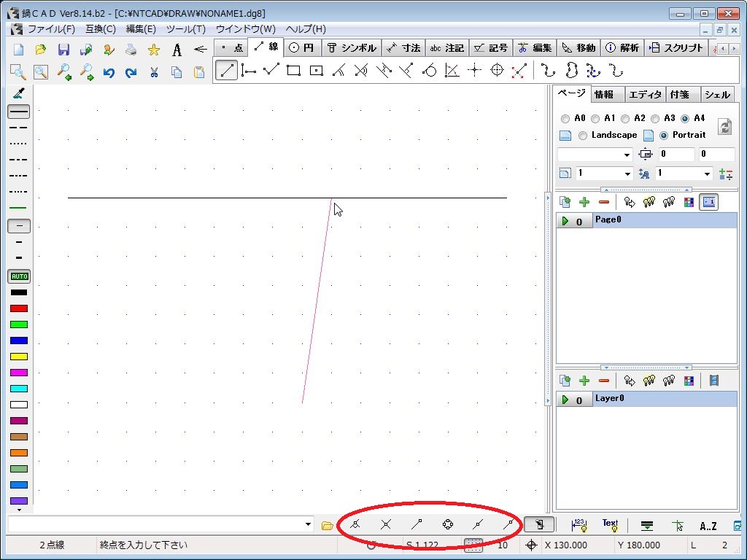This screenshot has width=747, height=560.
Task: Open the ツール(T) menu
Action: click(186, 29)
